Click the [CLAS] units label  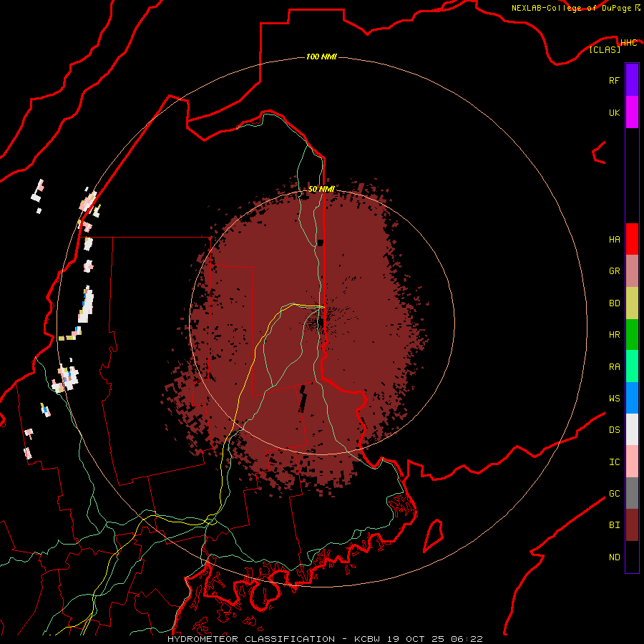click(605, 49)
